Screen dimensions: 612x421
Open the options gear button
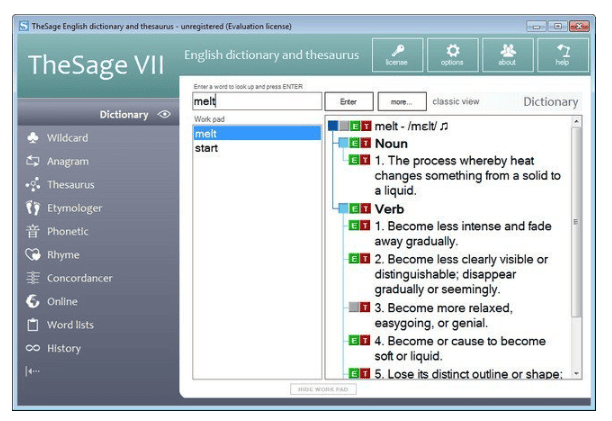[x=453, y=55]
